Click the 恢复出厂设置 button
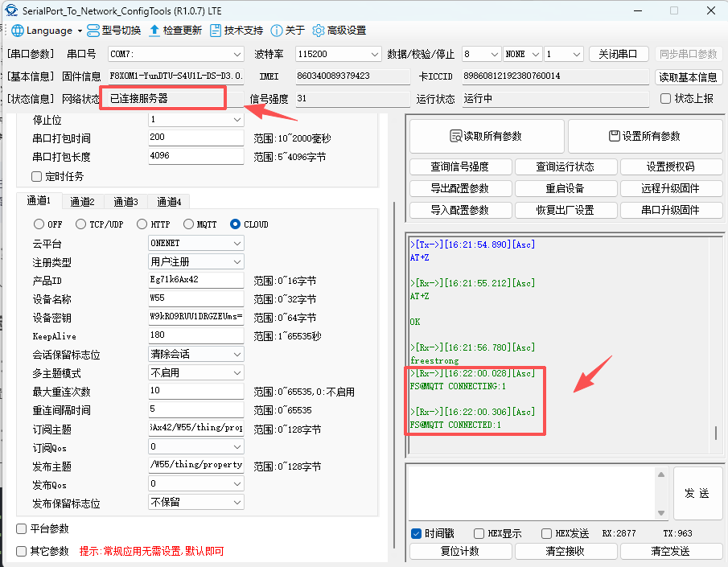Viewport: 728px width, 567px height. click(566, 211)
